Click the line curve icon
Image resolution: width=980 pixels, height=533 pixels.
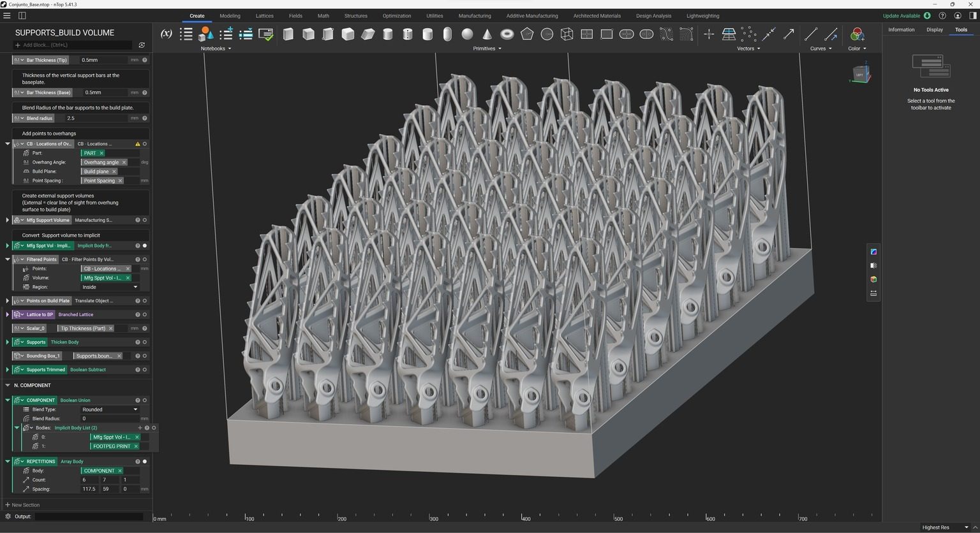point(811,34)
